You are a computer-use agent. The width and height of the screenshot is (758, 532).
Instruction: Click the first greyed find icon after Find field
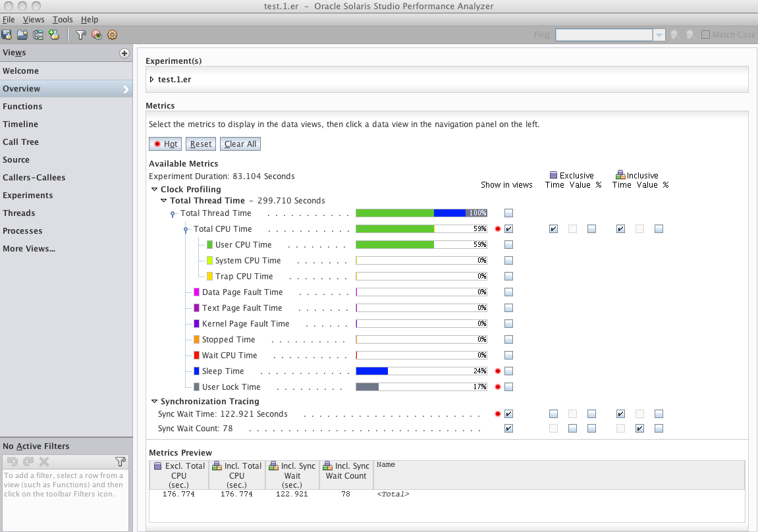[x=675, y=35]
